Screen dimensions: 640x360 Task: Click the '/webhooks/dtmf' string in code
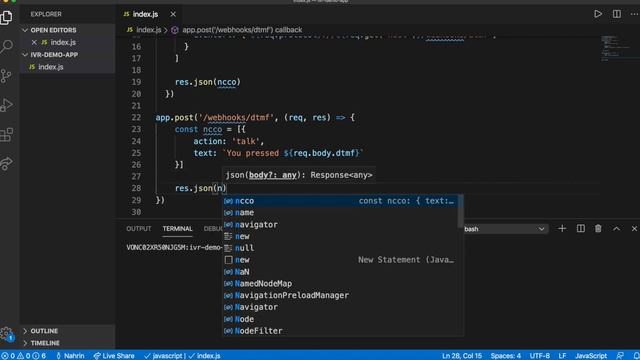(236, 118)
